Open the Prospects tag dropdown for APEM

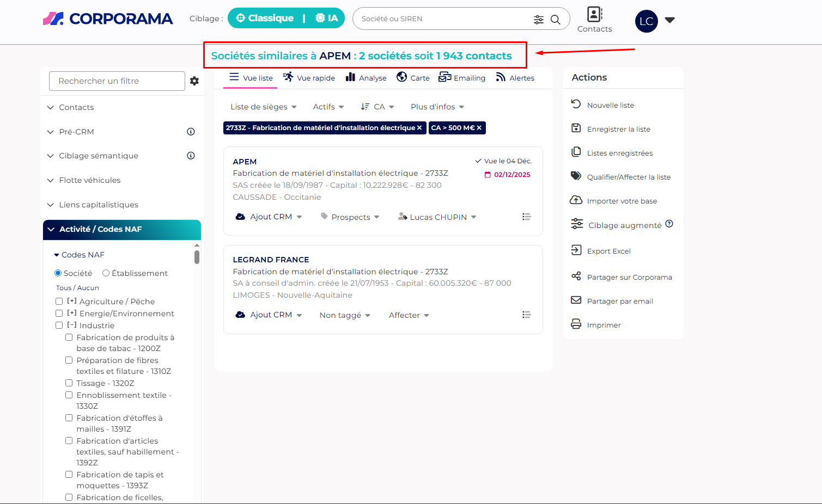tap(350, 217)
